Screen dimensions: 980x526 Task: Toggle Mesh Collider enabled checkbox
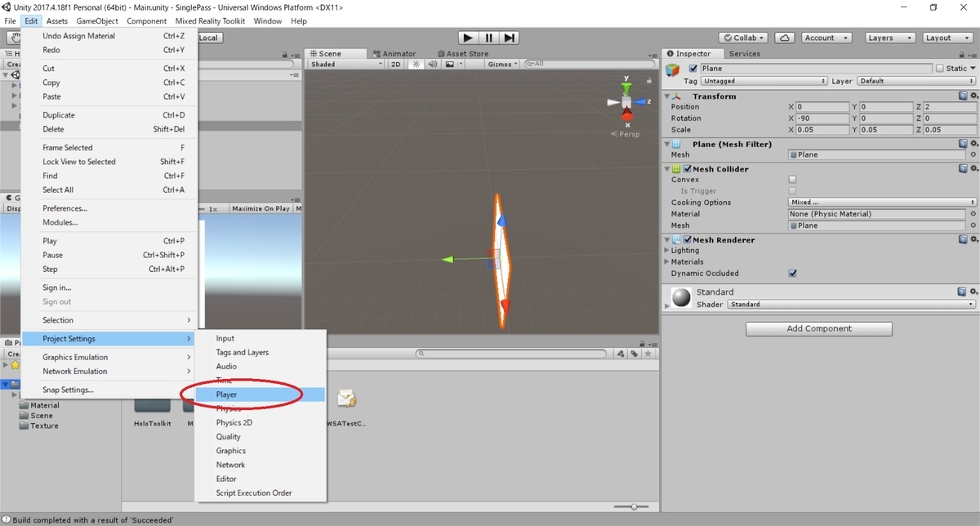tap(688, 169)
